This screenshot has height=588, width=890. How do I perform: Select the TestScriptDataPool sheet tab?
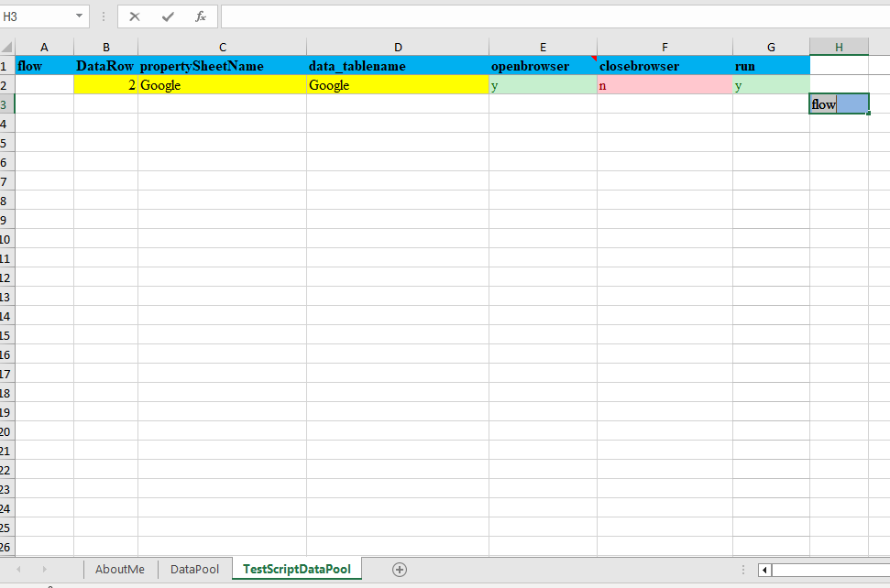click(296, 569)
